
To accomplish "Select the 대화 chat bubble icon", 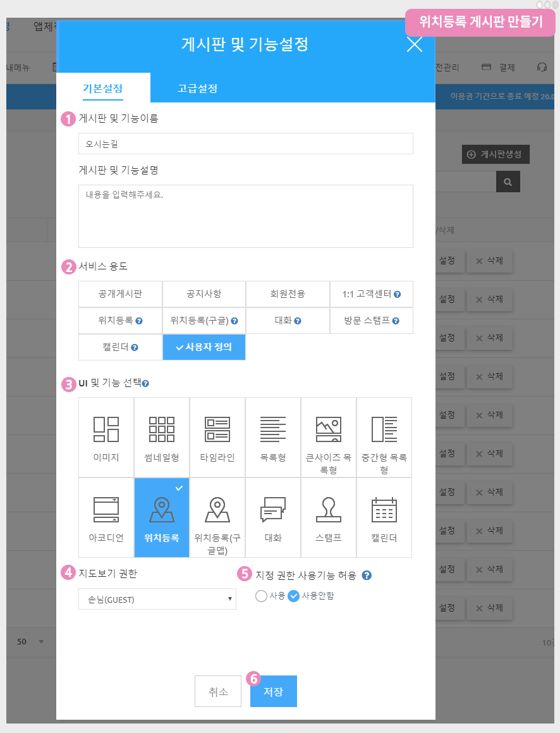I will [x=273, y=510].
